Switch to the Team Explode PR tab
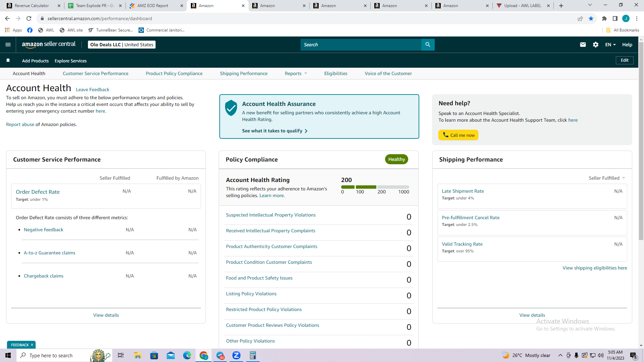 tap(95, 6)
